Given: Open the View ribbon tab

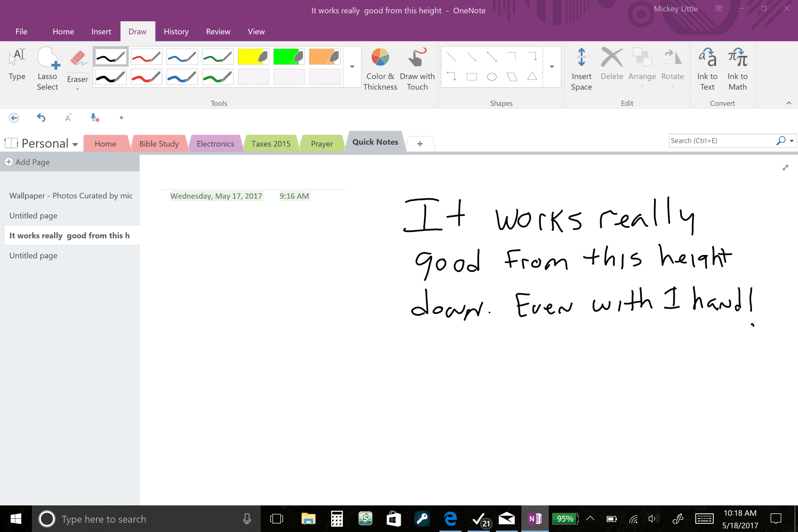Looking at the screenshot, I should click(256, 32).
